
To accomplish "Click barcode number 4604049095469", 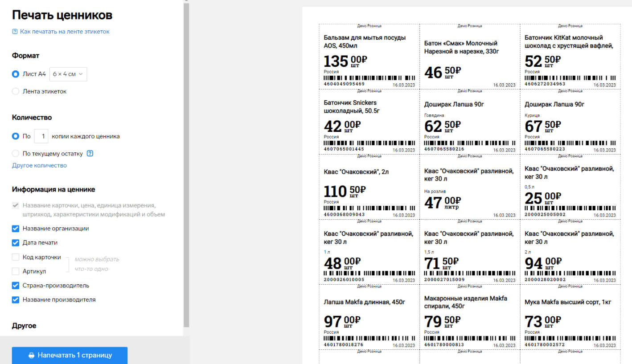I will tap(344, 84).
